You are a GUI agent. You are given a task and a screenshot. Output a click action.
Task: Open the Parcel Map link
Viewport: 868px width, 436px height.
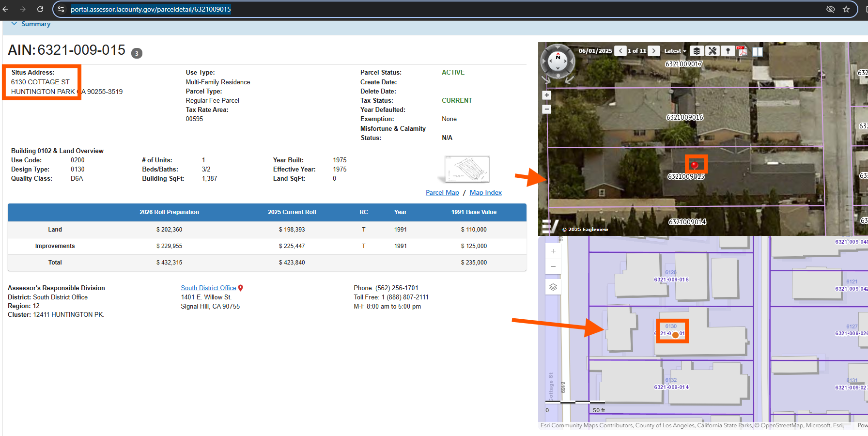(x=442, y=192)
